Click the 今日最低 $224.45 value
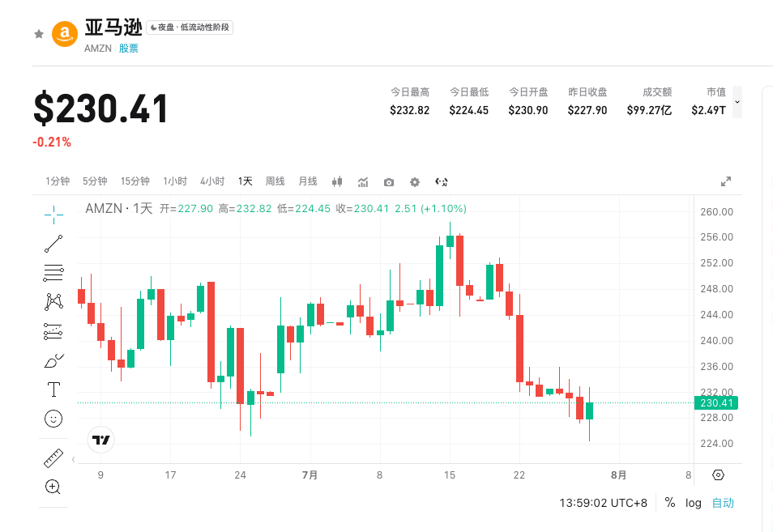The image size is (773, 532). (x=468, y=110)
